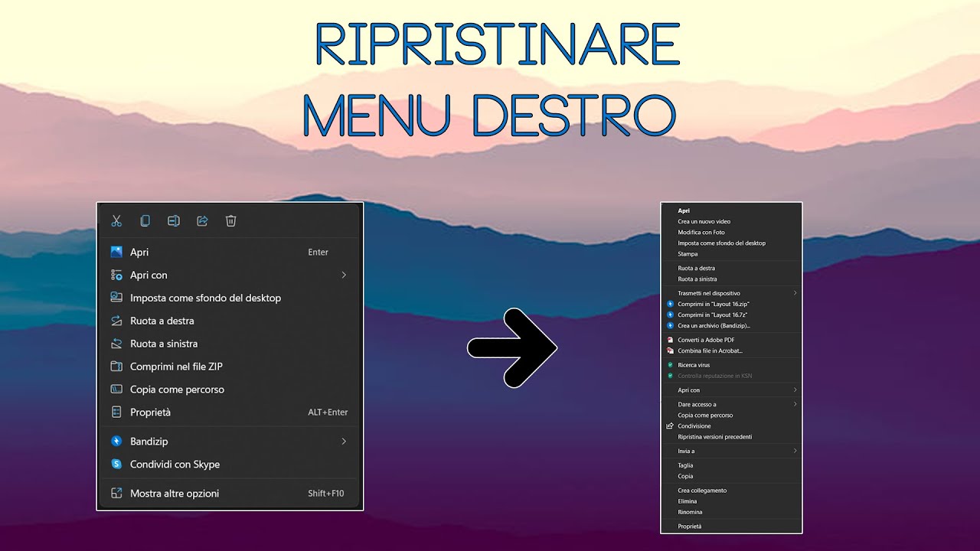Open Mostra altre opzioni
Viewport: 980px width, 551px height.
point(230,494)
